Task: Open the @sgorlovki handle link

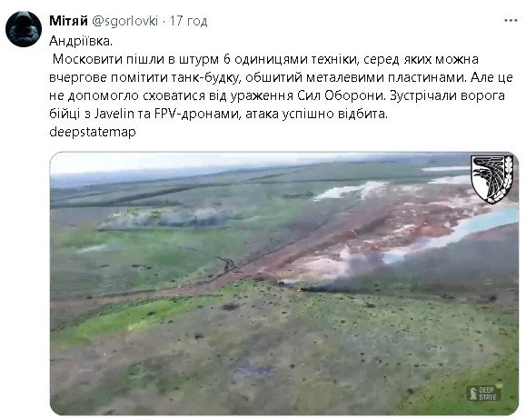Action: (x=124, y=21)
